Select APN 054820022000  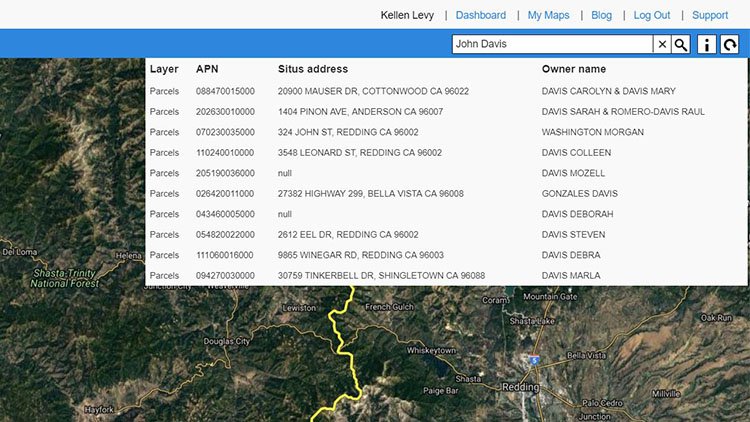(x=225, y=235)
